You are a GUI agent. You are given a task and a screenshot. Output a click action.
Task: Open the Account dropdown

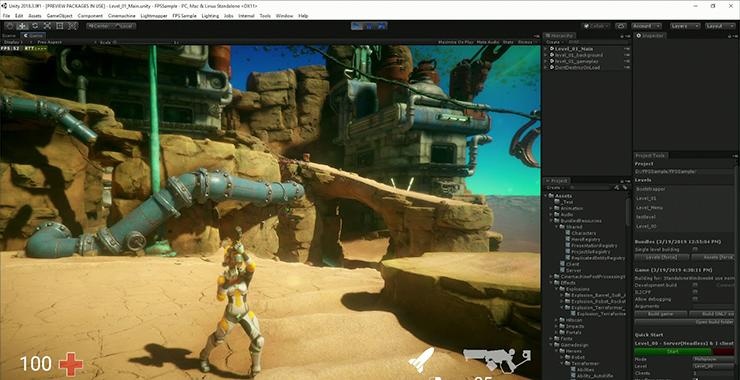coord(646,26)
